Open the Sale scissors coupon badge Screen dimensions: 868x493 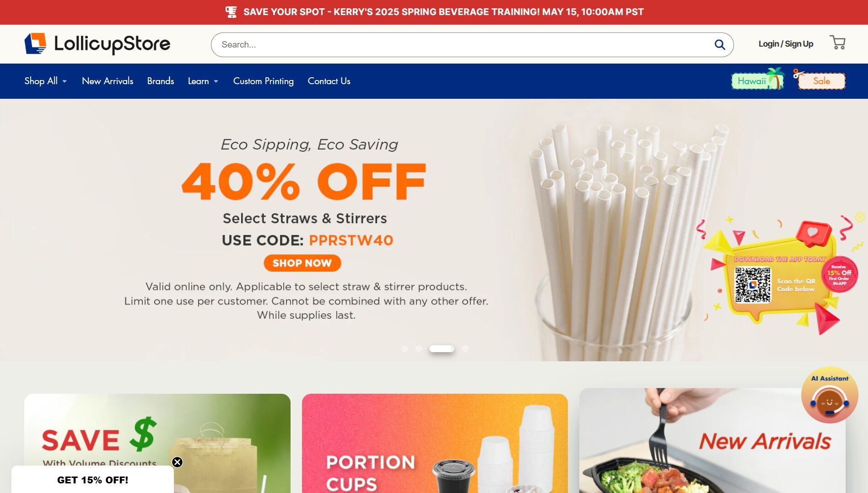click(819, 80)
